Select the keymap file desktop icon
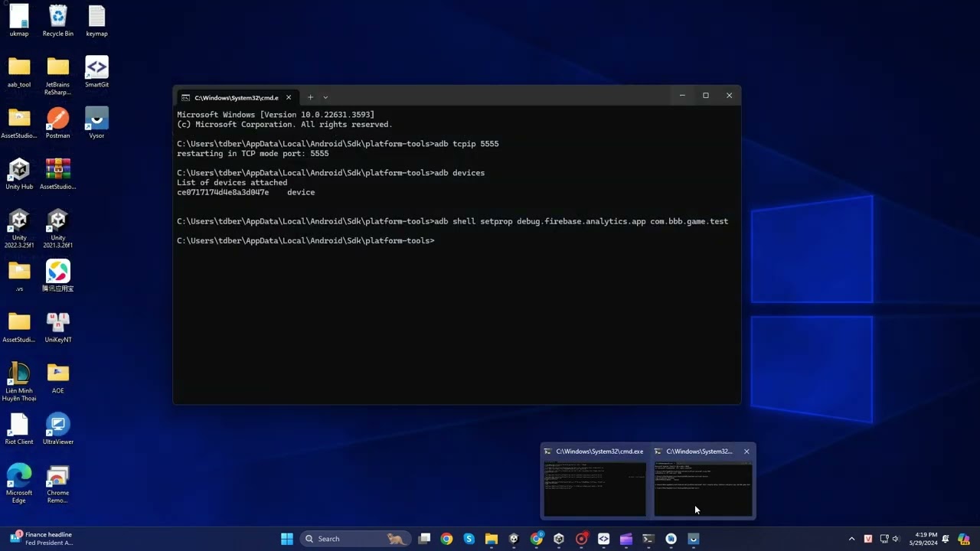Image resolution: width=980 pixels, height=551 pixels. point(96,21)
